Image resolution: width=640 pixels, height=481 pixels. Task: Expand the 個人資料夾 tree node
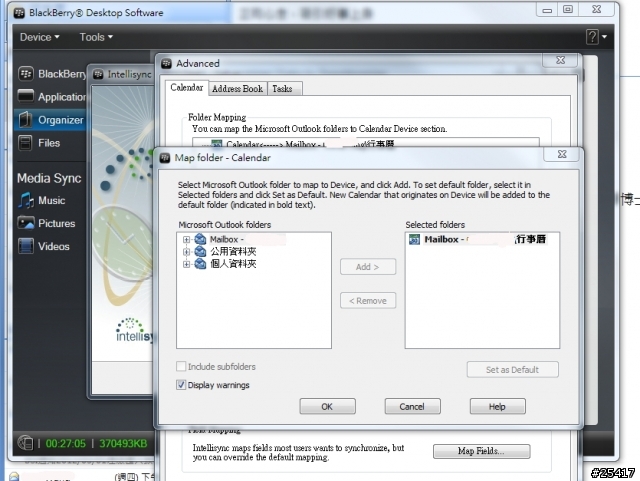click(186, 264)
